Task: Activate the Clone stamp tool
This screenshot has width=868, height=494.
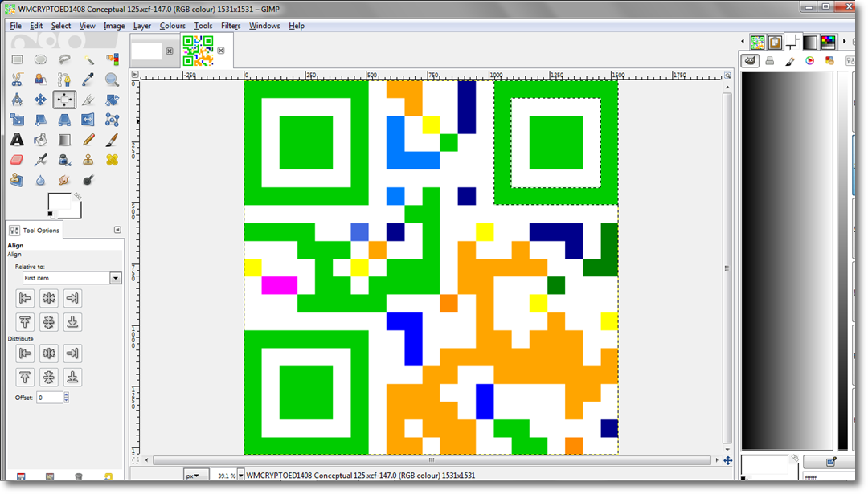Action: click(88, 160)
